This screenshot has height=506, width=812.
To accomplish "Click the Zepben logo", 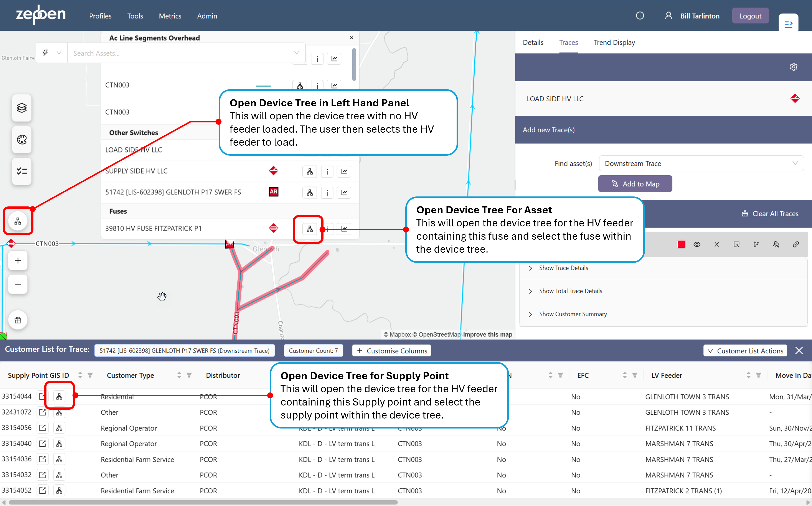I will [x=41, y=14].
